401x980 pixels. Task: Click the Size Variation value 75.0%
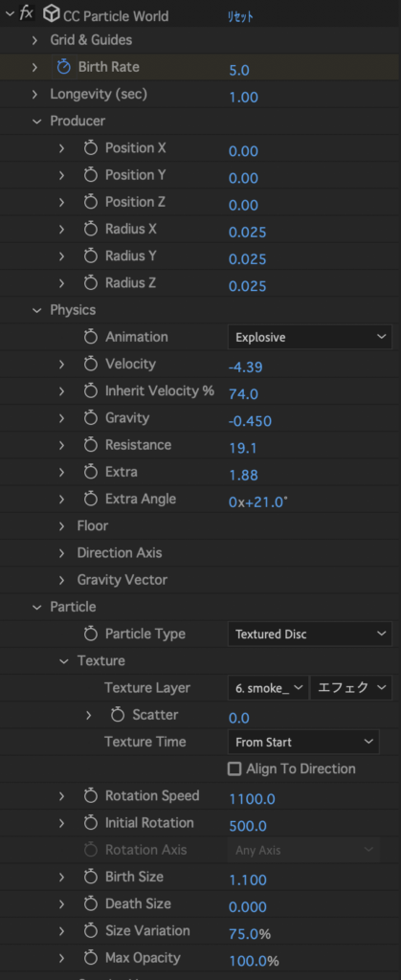click(x=249, y=934)
